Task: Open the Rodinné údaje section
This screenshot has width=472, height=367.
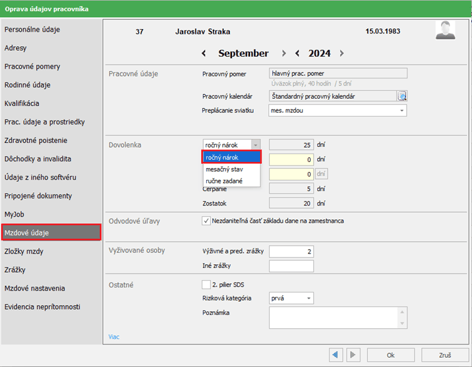Action: coord(27,85)
